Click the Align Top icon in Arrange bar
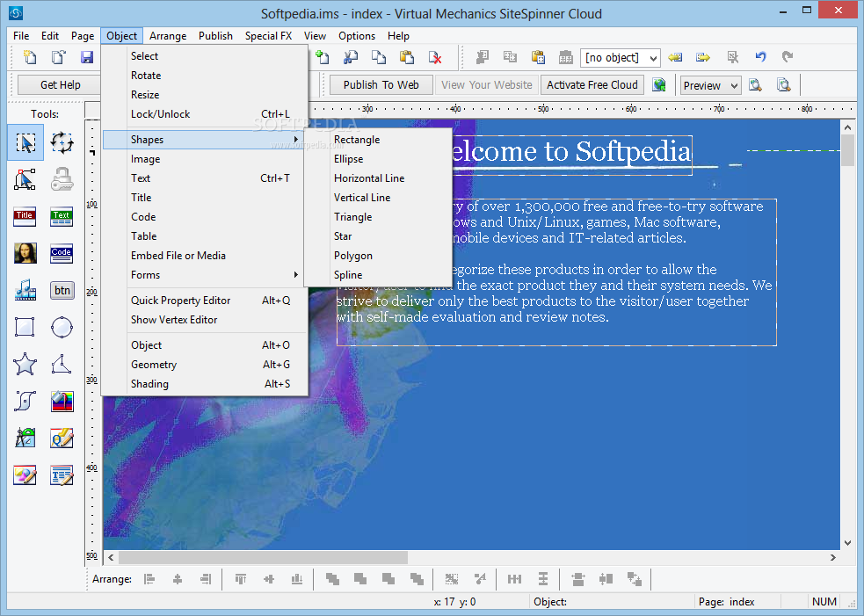The height and width of the screenshot is (616, 864). point(240,579)
